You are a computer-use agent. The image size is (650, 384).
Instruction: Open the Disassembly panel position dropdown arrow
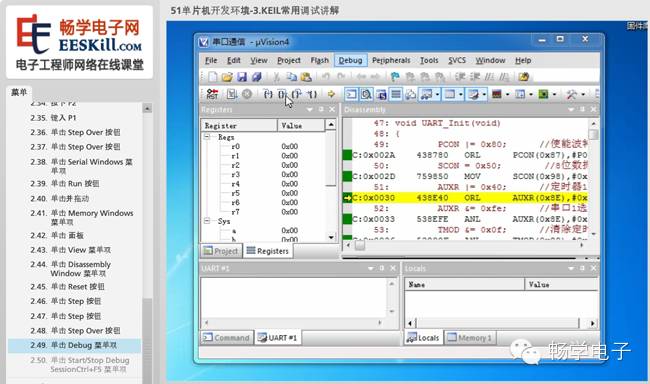click(x=571, y=109)
